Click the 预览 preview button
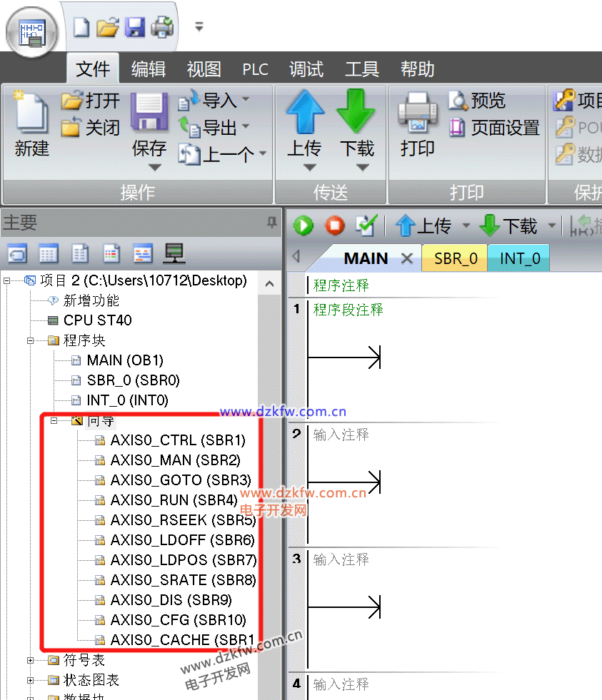 click(x=477, y=101)
